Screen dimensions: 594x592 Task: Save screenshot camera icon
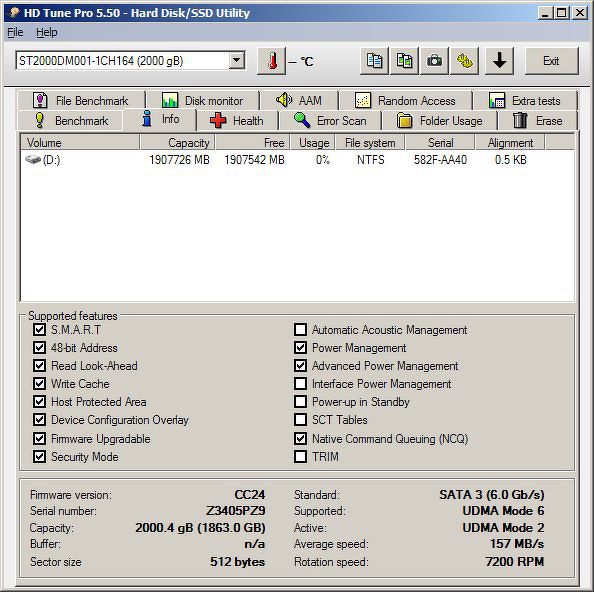click(x=435, y=61)
